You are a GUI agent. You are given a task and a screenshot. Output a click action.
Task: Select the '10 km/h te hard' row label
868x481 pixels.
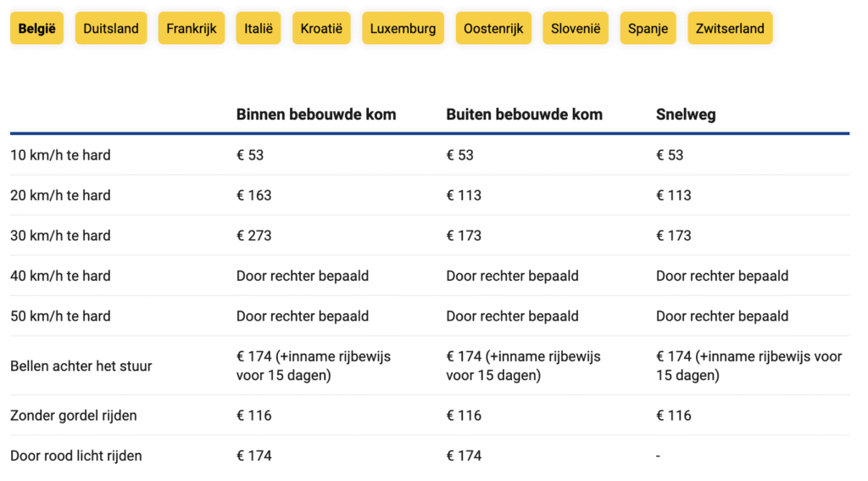click(60, 155)
